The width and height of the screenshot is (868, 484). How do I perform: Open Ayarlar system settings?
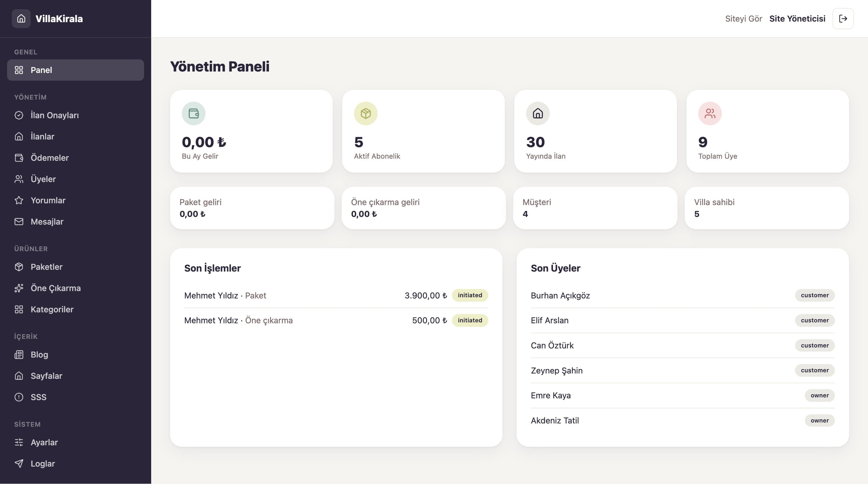pyautogui.click(x=76, y=442)
